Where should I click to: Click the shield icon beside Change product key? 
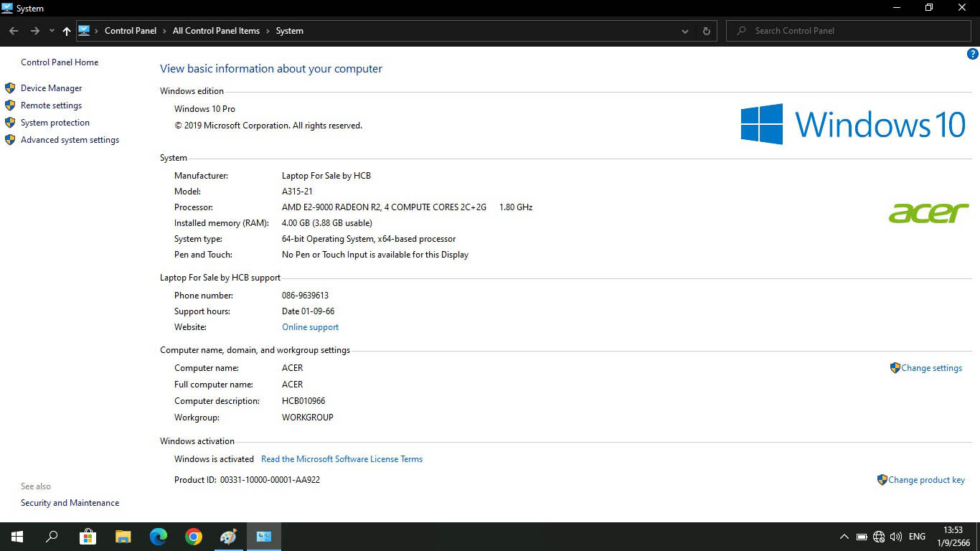[x=882, y=479]
